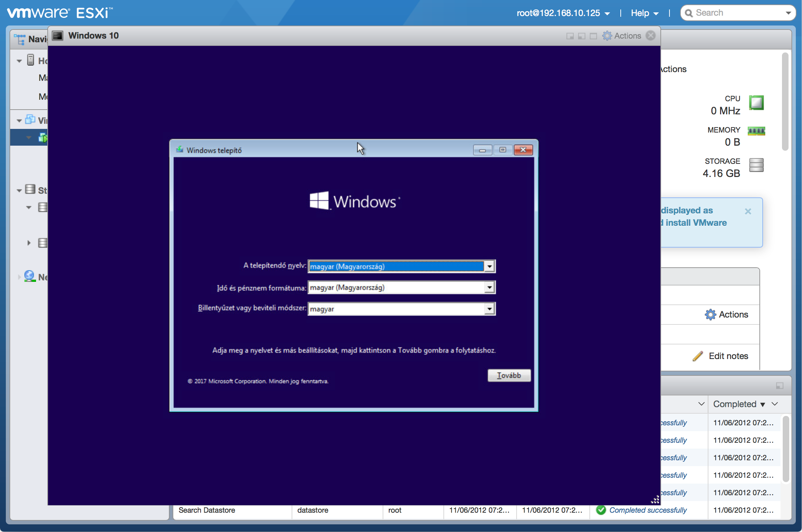Set console to largest size icon
This screenshot has width=802, height=532.
[593, 36]
